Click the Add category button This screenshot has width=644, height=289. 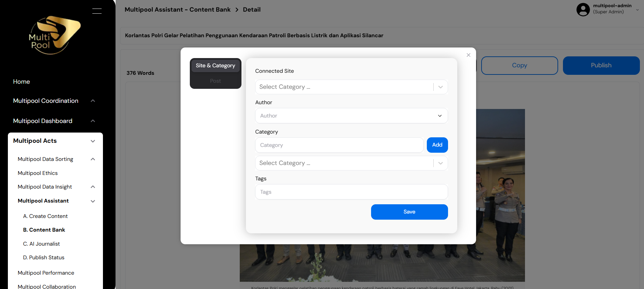[x=437, y=145]
